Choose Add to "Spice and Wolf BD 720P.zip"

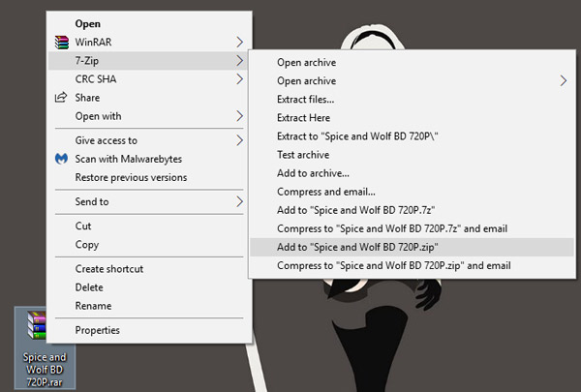pyautogui.click(x=413, y=247)
